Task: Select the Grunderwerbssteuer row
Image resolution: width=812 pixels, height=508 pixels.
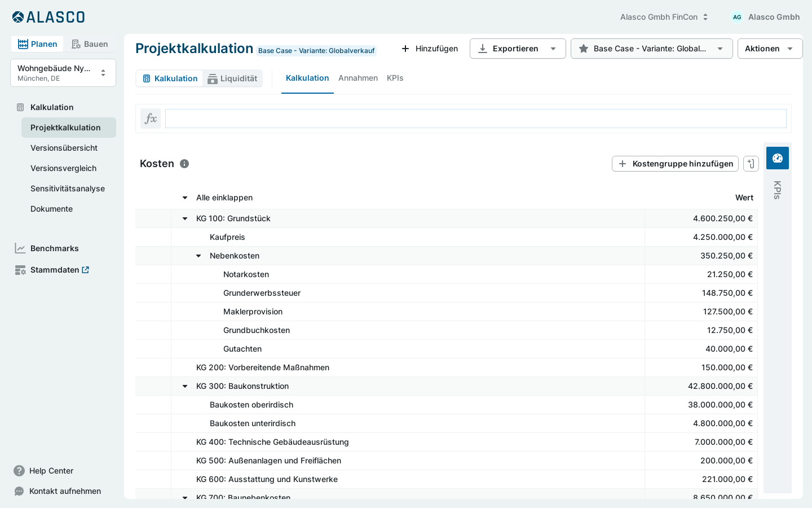Action: coord(447,293)
